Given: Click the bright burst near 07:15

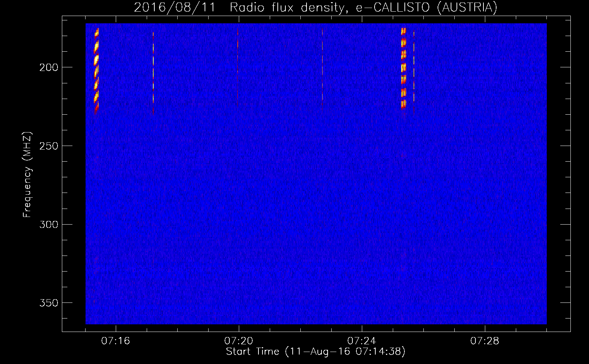Looking at the screenshot, I should (96, 71).
